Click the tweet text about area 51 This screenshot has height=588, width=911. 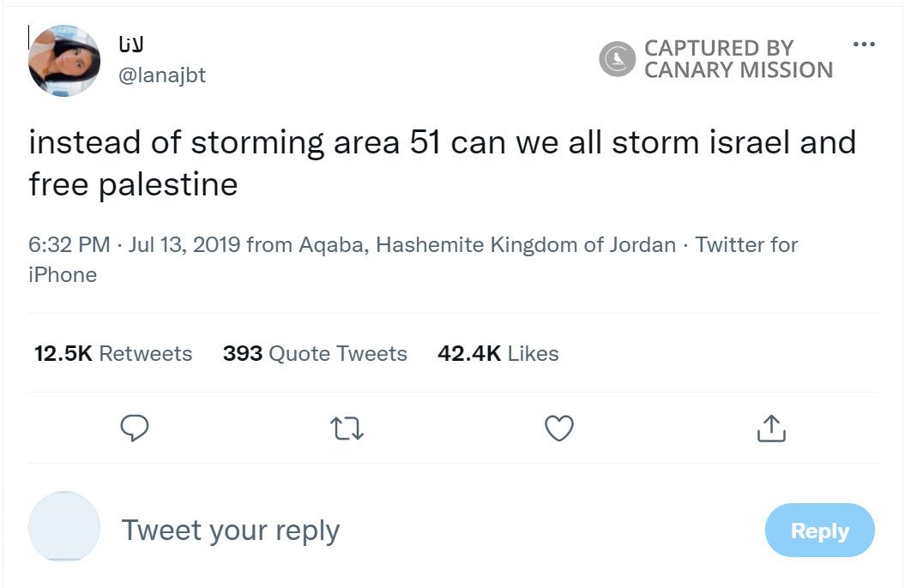pyautogui.click(x=442, y=163)
